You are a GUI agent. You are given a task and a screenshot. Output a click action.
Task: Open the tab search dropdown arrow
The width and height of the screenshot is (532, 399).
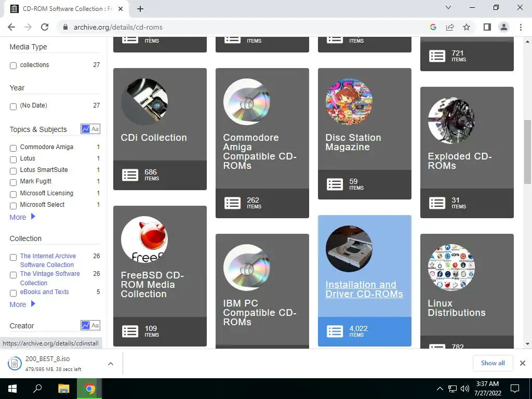click(448, 7)
